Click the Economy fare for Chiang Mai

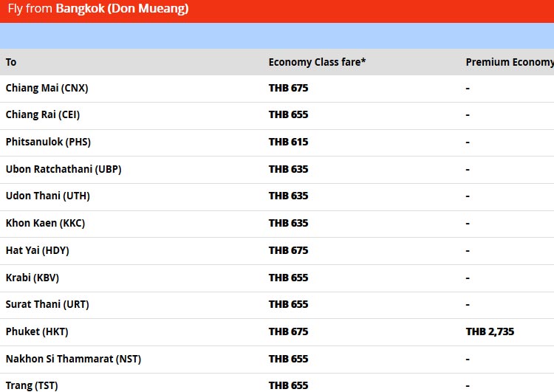pos(288,88)
